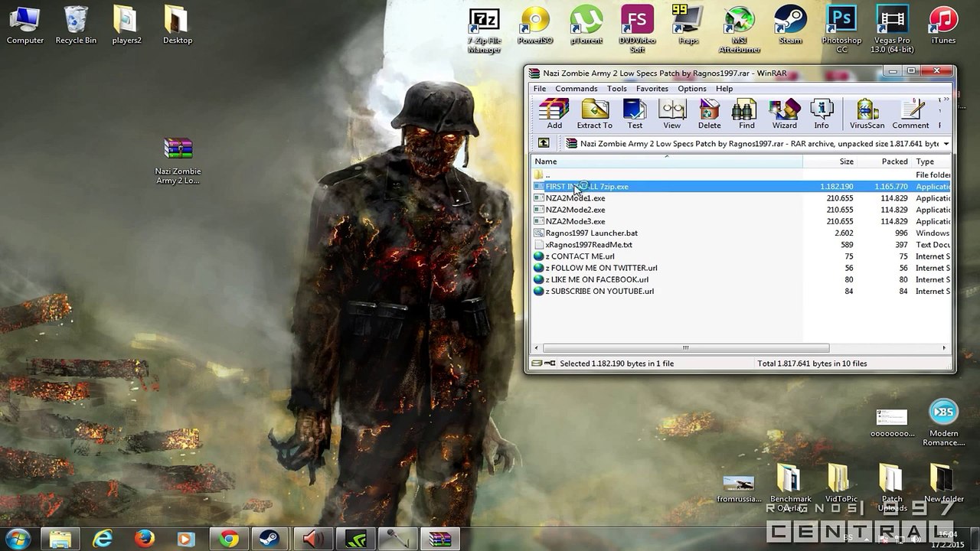
Task: Select the µTorrent desktop shortcut
Action: tap(586, 25)
